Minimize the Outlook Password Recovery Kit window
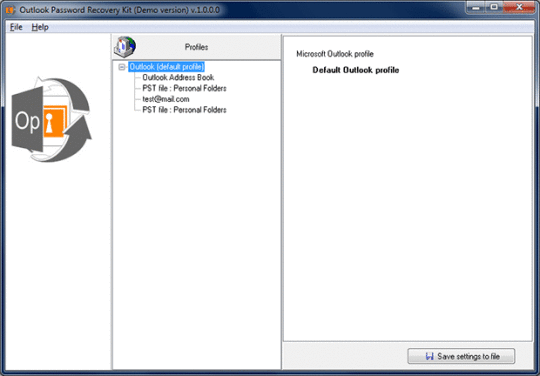The width and height of the screenshot is (540, 376). pos(476,7)
